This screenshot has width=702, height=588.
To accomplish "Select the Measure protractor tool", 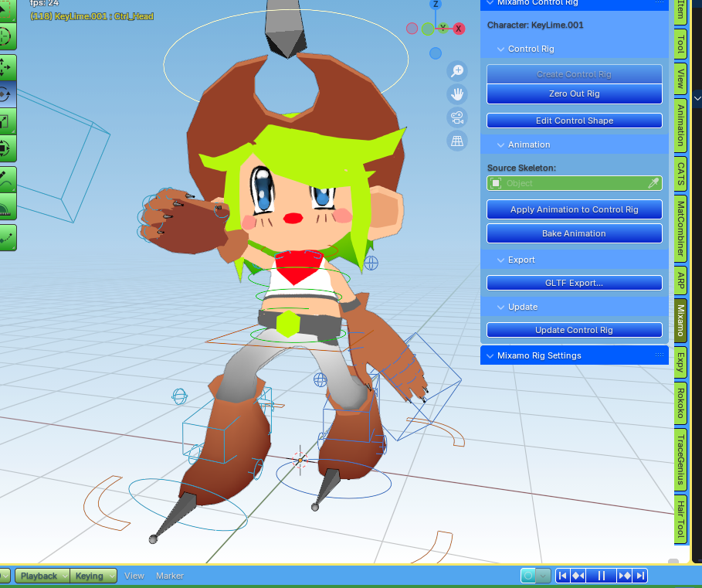I will tap(6, 208).
